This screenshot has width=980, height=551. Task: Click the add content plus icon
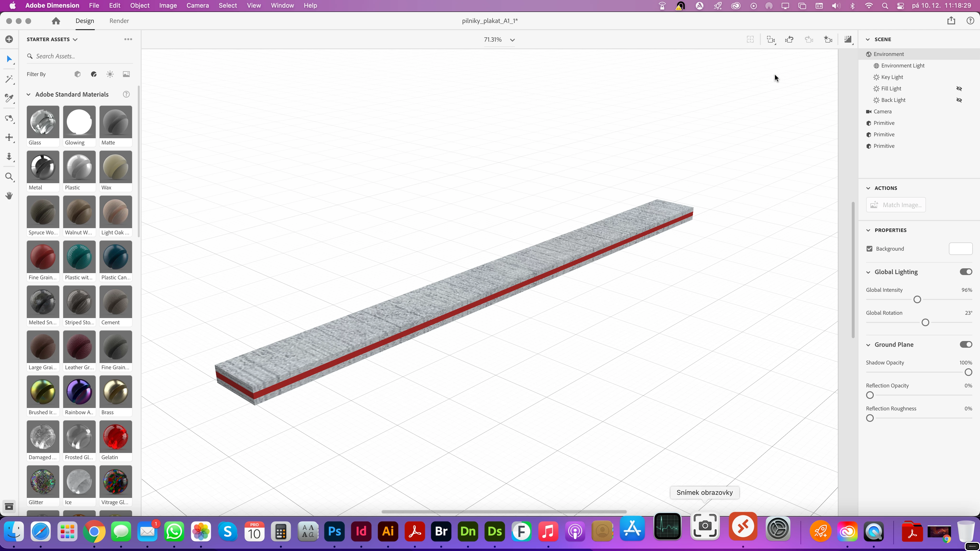point(9,39)
